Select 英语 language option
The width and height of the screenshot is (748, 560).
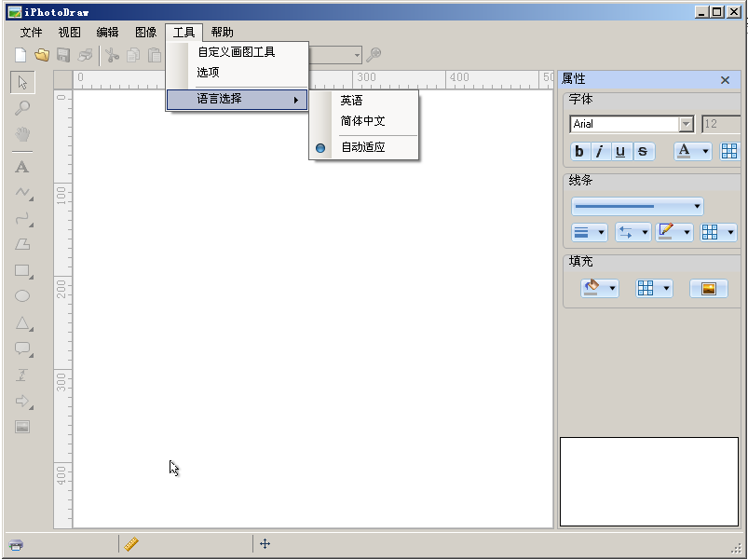click(363, 101)
